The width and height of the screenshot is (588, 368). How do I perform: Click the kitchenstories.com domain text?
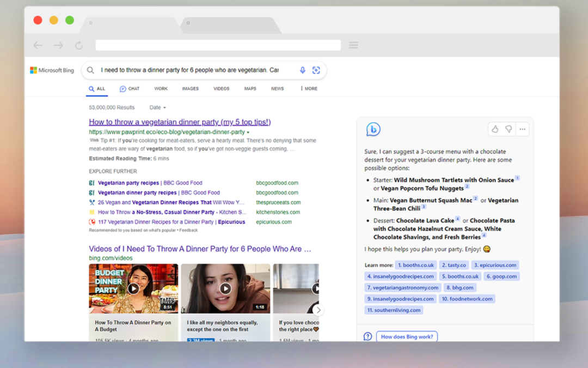(x=278, y=212)
